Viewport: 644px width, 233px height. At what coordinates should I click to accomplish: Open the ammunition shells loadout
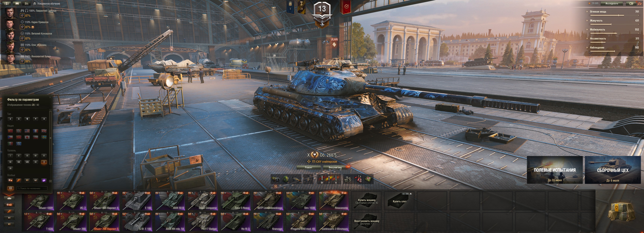(329, 179)
